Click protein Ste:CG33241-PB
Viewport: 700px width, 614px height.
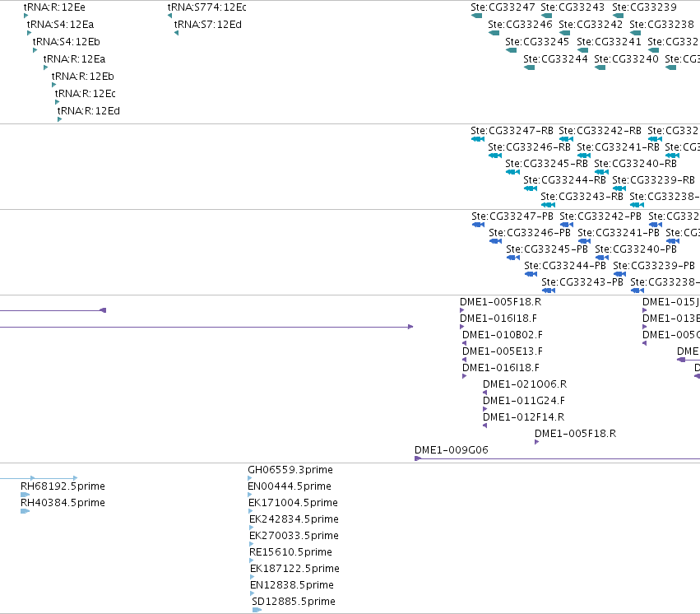coord(619,233)
